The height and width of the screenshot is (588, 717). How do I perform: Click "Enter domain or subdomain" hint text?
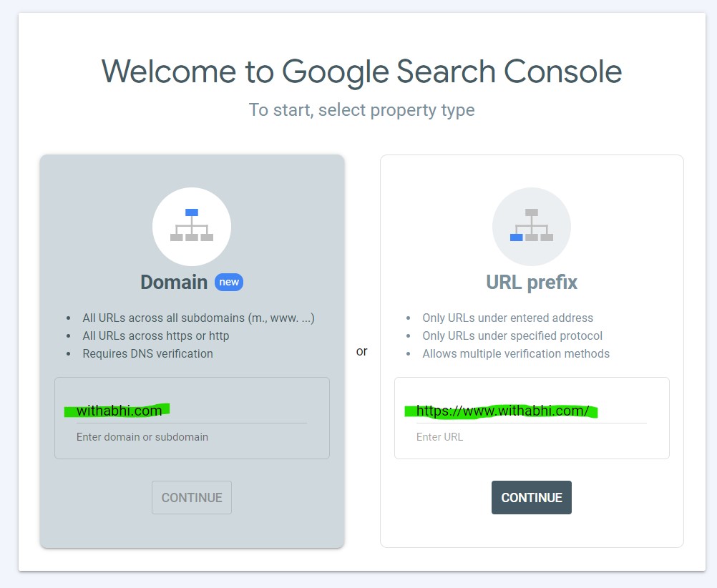(x=142, y=437)
